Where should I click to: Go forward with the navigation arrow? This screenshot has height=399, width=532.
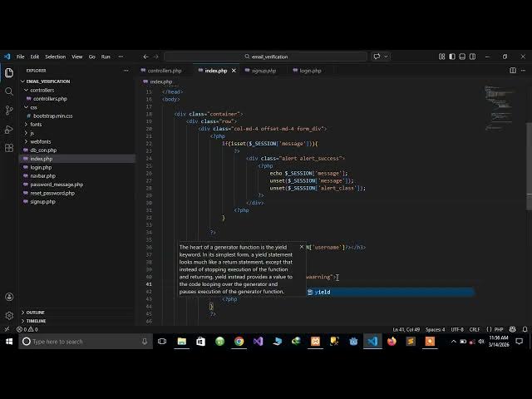coord(155,57)
